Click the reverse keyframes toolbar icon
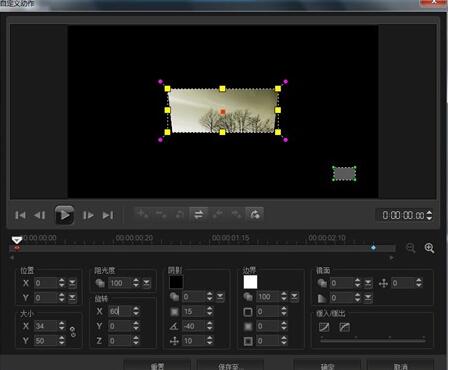The height and width of the screenshot is (370, 449). click(x=180, y=214)
